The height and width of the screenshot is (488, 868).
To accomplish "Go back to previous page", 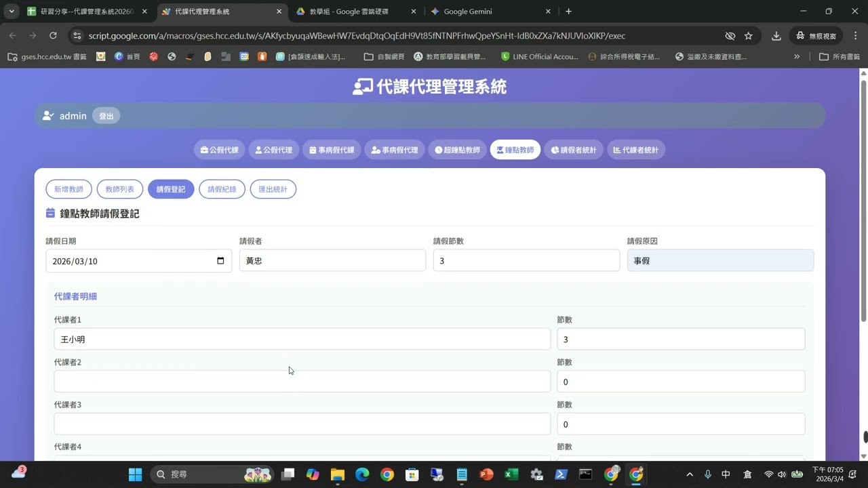I will [x=13, y=36].
